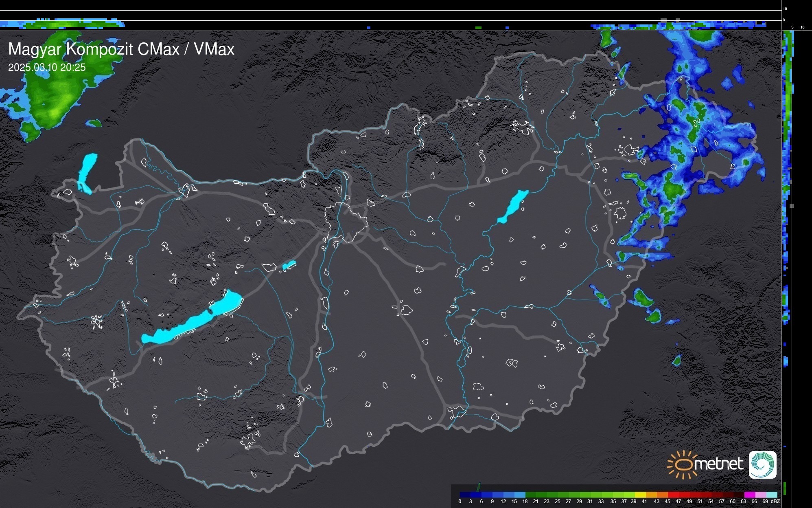The height and width of the screenshot is (508, 812).
Task: Click the magenta 63 dBZ legend swatch
Action: point(749,495)
